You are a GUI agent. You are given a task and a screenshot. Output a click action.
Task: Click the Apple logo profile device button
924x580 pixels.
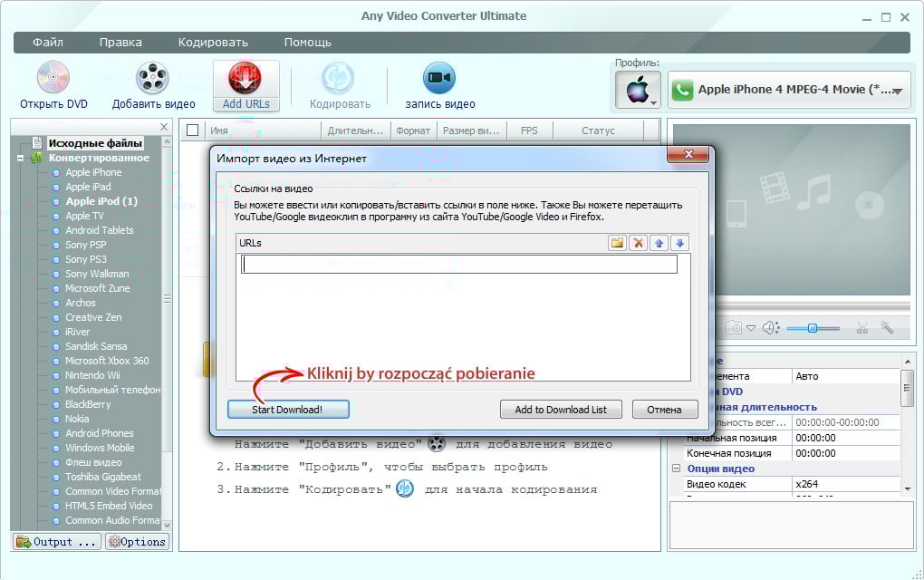tap(639, 91)
